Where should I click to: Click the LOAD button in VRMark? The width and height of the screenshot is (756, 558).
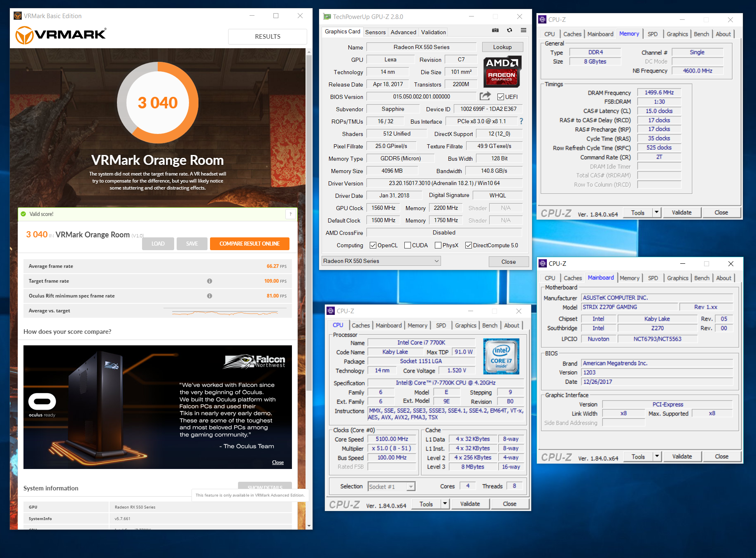158,244
